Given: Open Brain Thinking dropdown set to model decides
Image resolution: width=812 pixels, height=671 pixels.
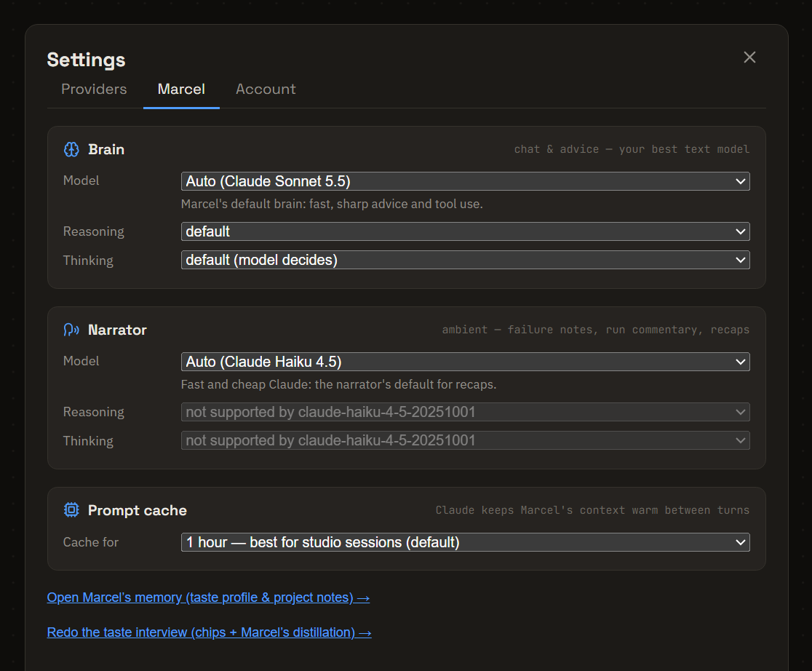Looking at the screenshot, I should pyautogui.click(x=465, y=260).
